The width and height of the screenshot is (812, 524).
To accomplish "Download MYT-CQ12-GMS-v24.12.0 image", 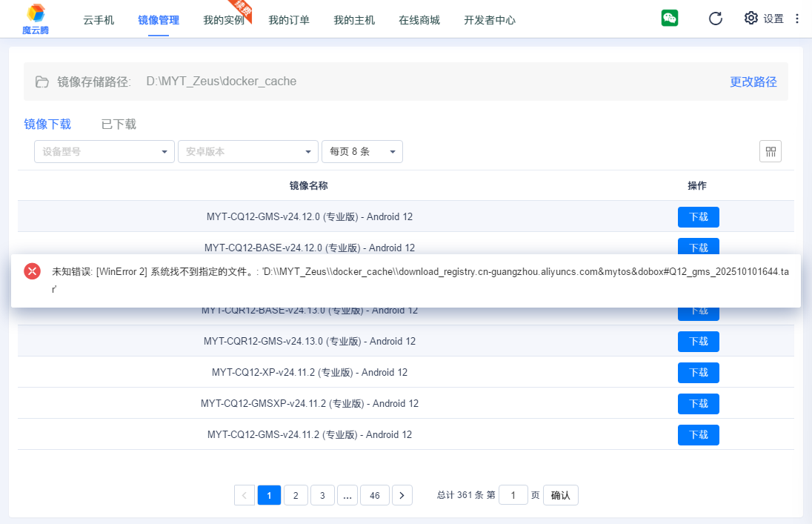I will tap(698, 217).
